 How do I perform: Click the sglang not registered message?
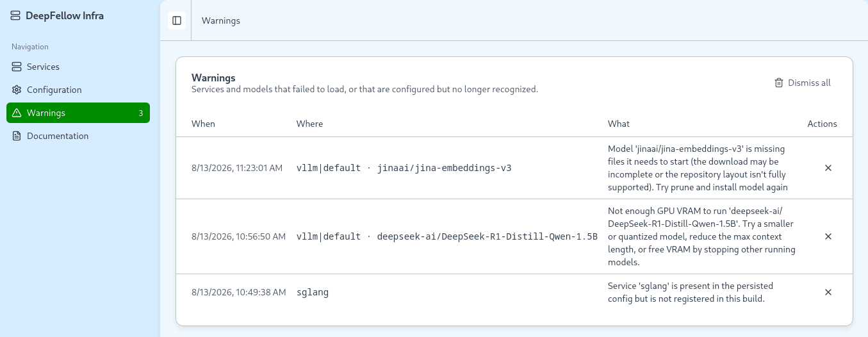pos(691,292)
